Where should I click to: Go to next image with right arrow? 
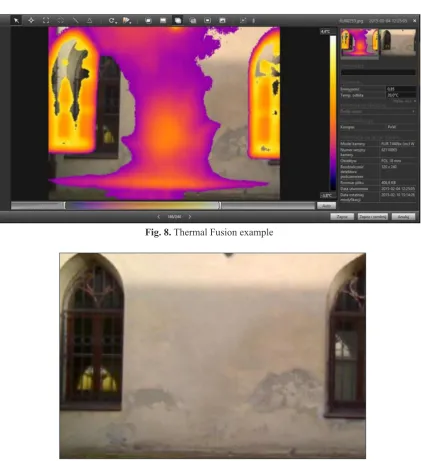point(190,217)
